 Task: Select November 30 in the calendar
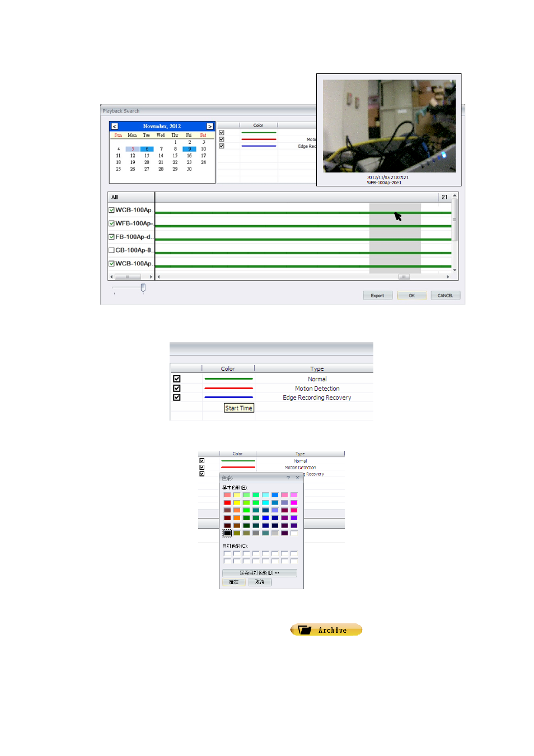point(189,169)
